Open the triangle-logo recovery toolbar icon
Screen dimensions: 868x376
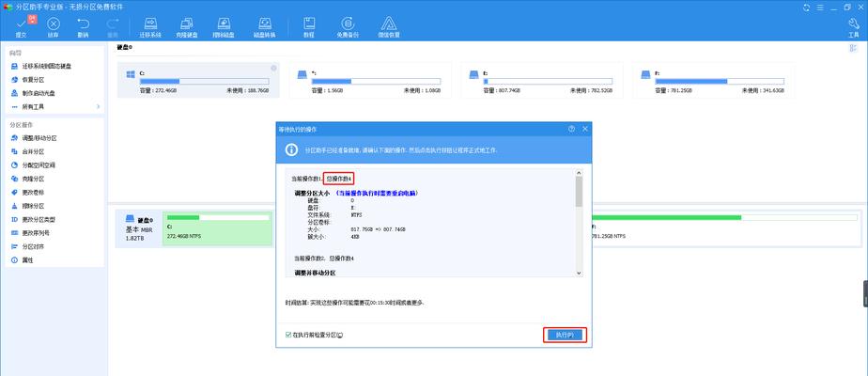pyautogui.click(x=389, y=26)
